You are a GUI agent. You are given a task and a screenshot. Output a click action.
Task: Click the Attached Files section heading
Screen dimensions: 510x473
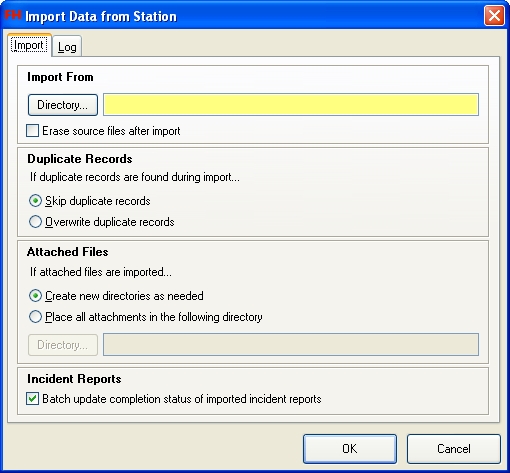[x=68, y=252]
